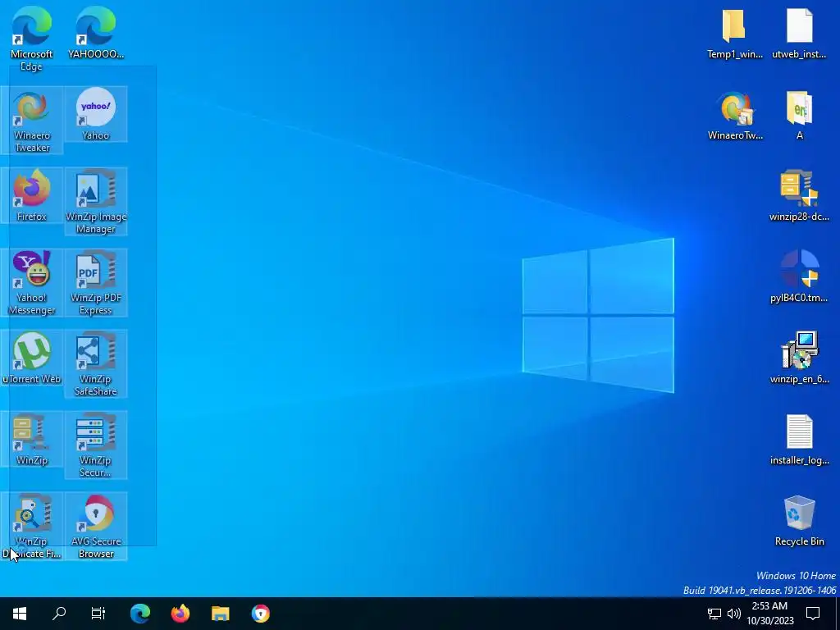Select the WinaeroTw installer icon
Screen dimensions: 840x630
coord(735,114)
